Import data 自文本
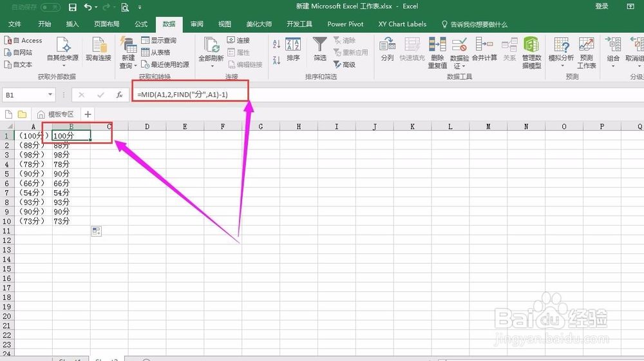This screenshot has width=644, height=361. pos(18,64)
